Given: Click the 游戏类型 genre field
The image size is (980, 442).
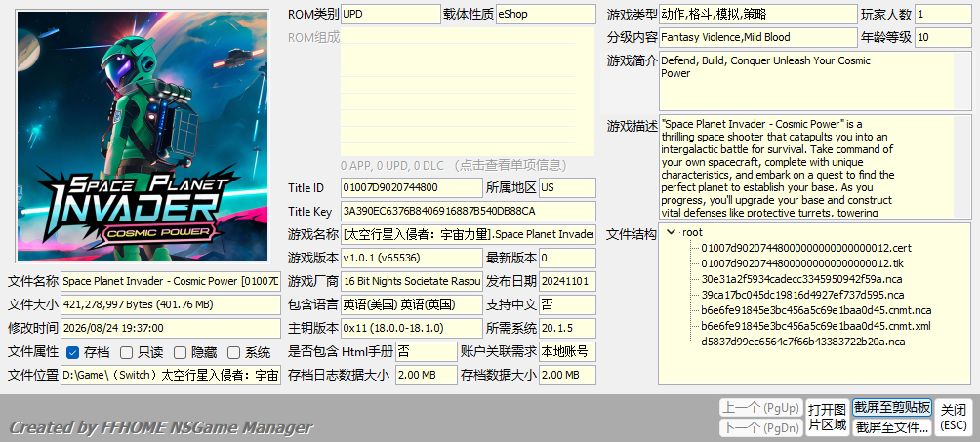Looking at the screenshot, I should pos(758,14).
